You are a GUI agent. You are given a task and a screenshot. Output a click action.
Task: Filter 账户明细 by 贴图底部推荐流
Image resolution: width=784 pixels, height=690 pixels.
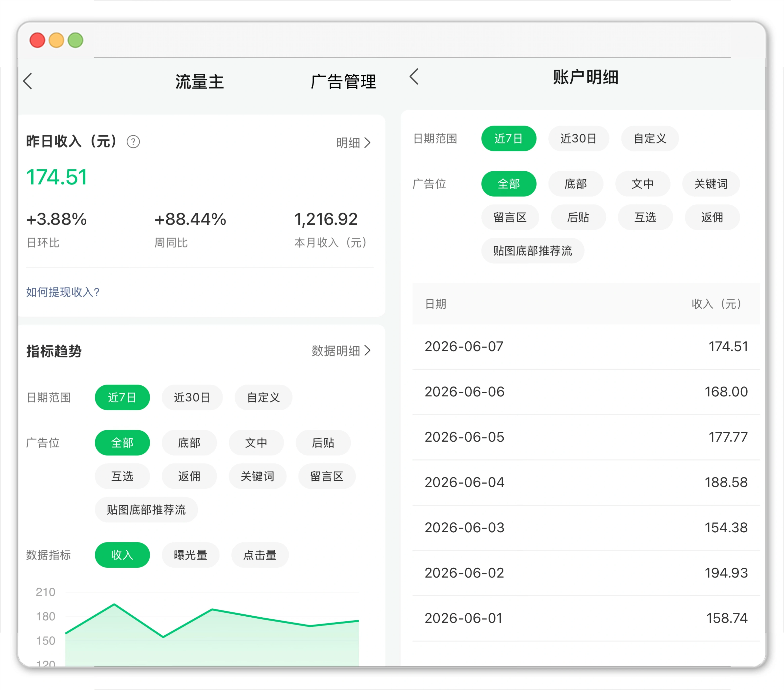tap(533, 251)
